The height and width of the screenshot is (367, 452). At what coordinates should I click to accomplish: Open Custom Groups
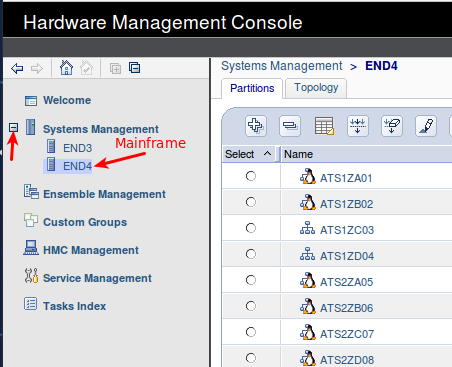(x=85, y=222)
